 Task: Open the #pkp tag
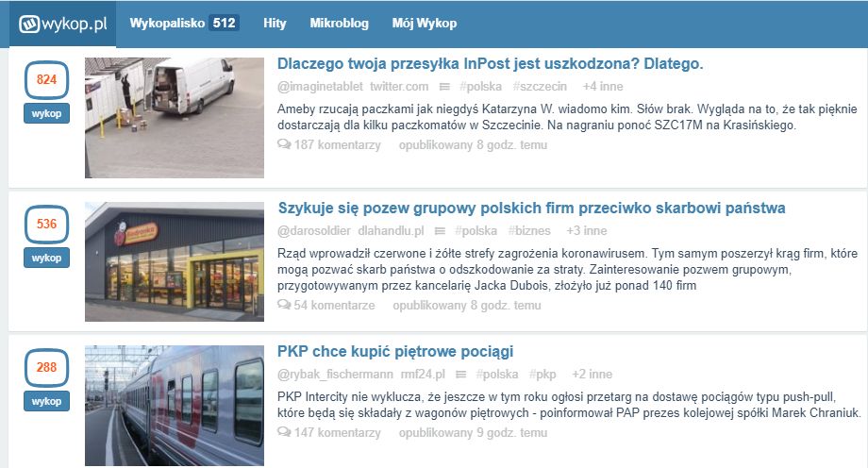click(x=542, y=375)
